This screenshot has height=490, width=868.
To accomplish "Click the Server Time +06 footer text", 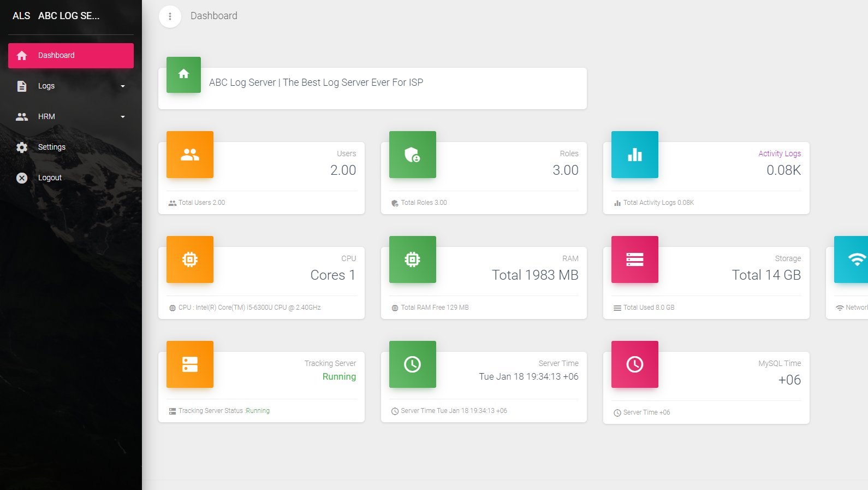I will 647,412.
